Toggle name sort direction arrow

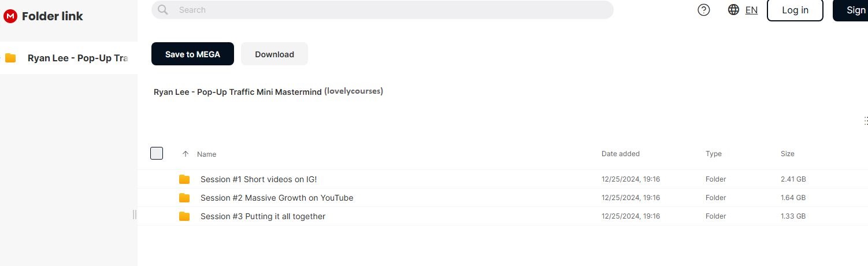(186, 154)
